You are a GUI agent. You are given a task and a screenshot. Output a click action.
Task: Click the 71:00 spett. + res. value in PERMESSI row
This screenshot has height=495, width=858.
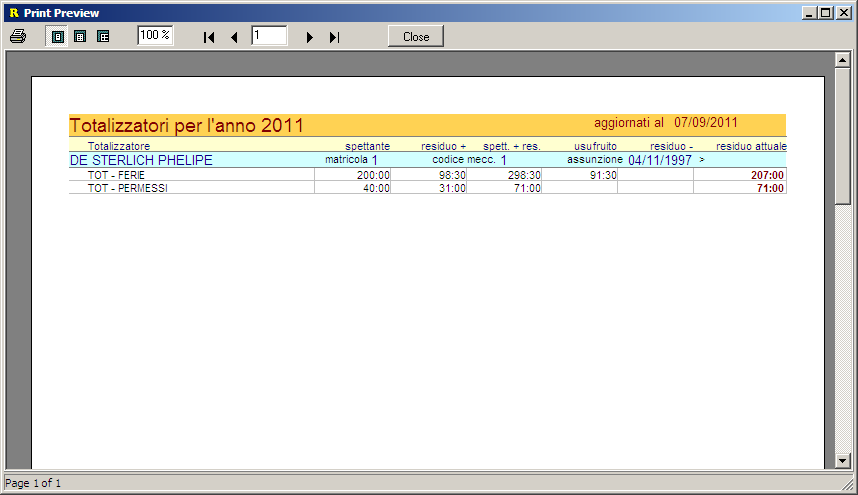tap(527, 188)
